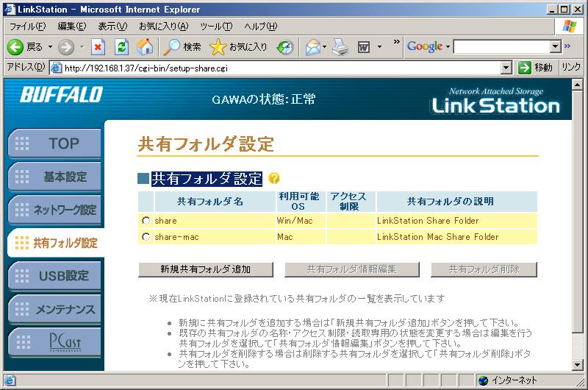588x390 pixels.
Task: Open the Forward button history dropdown arrow
Action: click(x=82, y=47)
